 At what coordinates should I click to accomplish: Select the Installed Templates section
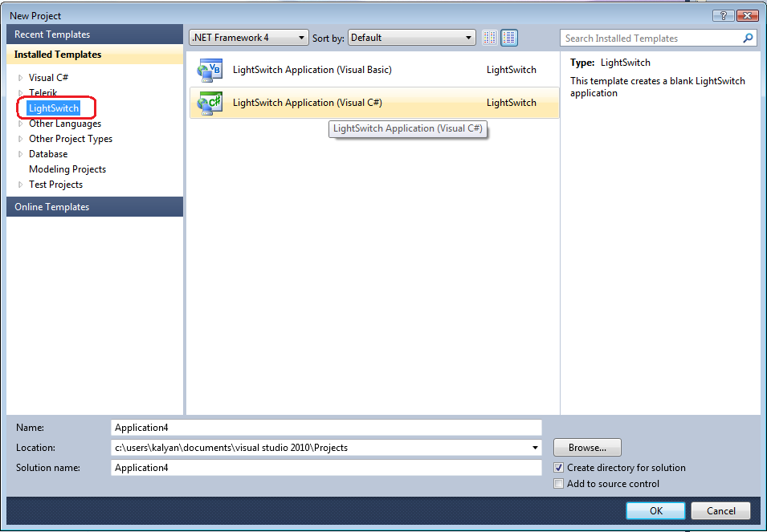tap(95, 55)
